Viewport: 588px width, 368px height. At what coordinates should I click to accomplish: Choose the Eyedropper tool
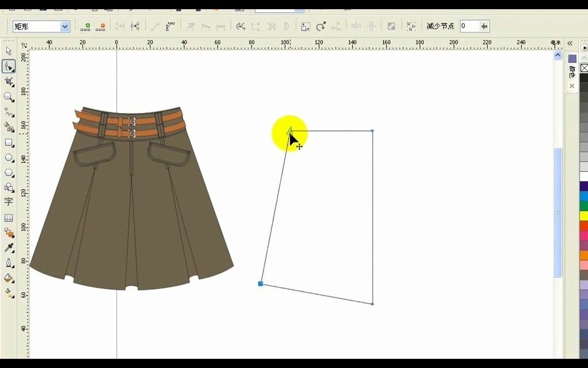[x=8, y=248]
